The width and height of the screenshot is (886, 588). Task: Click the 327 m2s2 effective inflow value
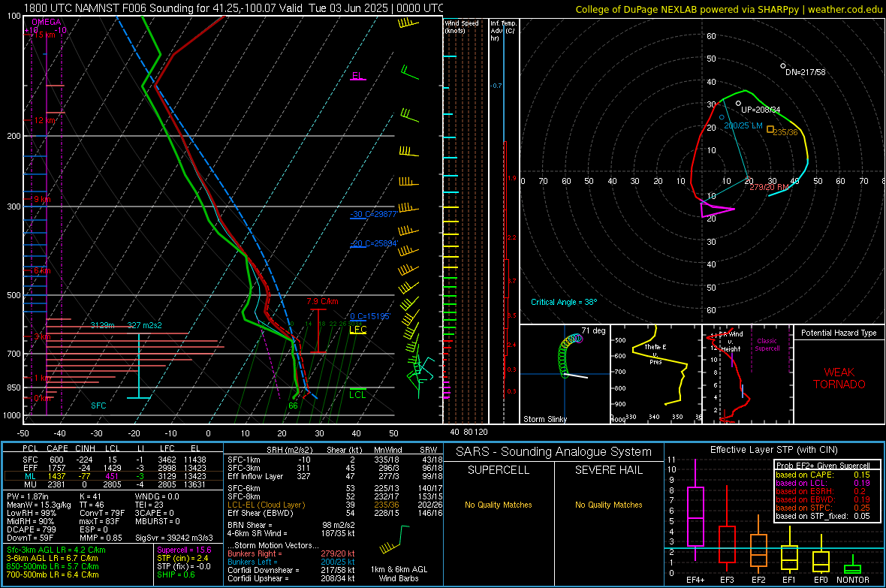point(145,325)
